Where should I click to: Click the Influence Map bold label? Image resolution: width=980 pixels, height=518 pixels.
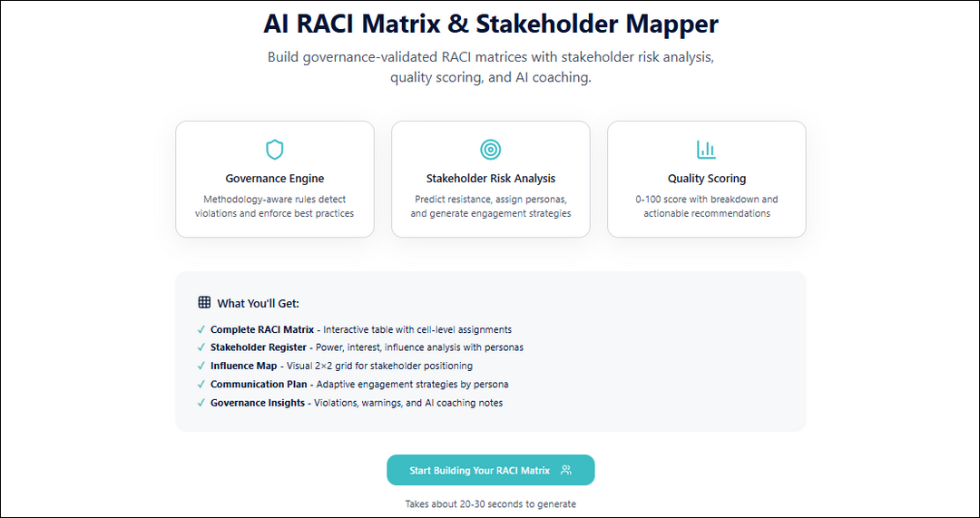(x=245, y=366)
